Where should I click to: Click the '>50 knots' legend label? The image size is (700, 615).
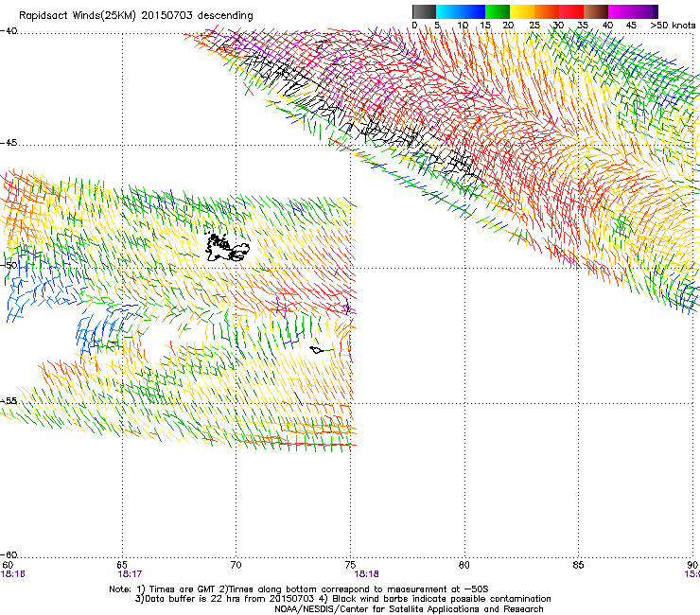tap(673, 26)
